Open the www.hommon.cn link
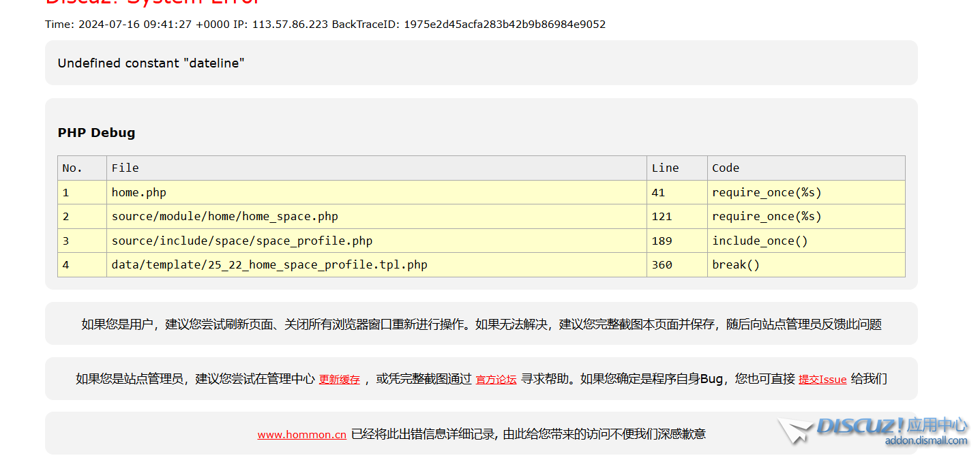Image resolution: width=980 pixels, height=458 pixels. 301,434
